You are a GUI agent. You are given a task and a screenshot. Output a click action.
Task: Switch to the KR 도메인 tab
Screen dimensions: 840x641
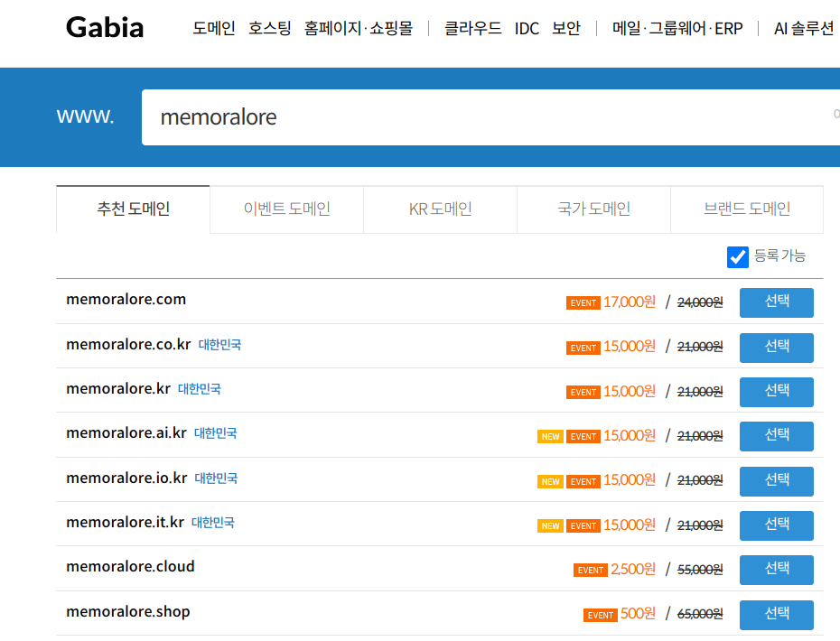coord(440,209)
